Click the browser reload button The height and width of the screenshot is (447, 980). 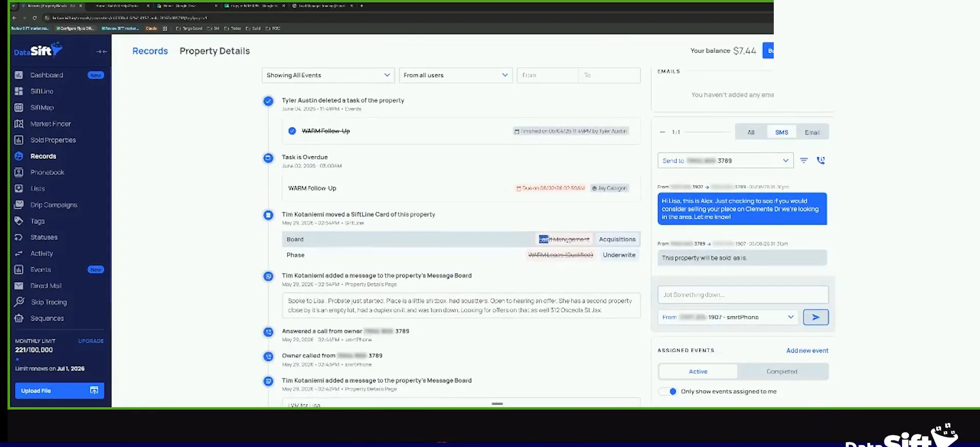[35, 18]
